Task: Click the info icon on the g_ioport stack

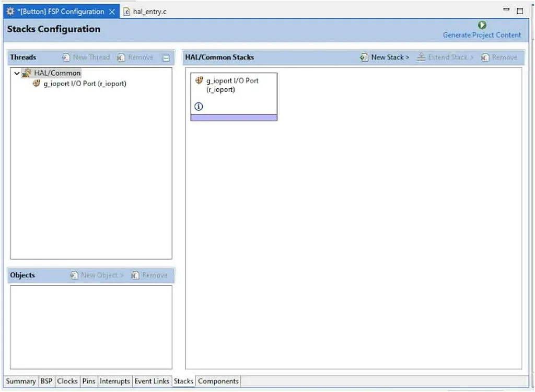Action: [198, 106]
